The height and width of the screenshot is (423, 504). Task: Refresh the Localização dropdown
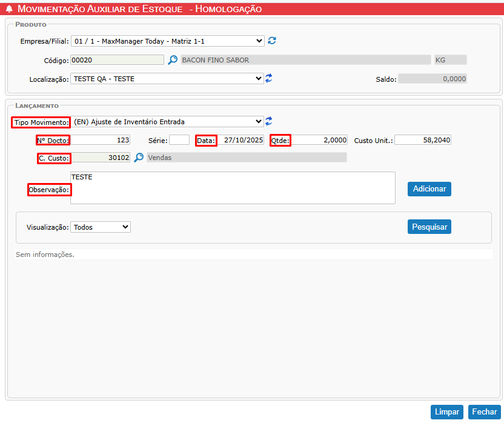269,78
